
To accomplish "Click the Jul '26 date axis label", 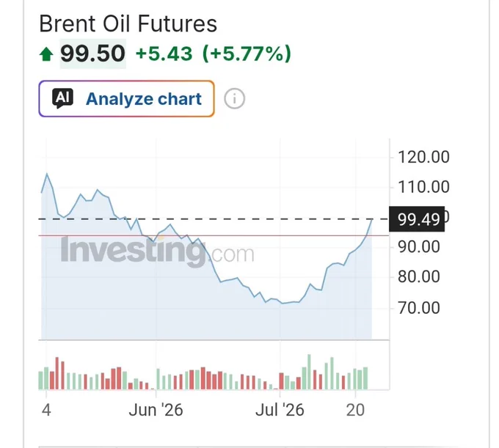I will point(280,410).
